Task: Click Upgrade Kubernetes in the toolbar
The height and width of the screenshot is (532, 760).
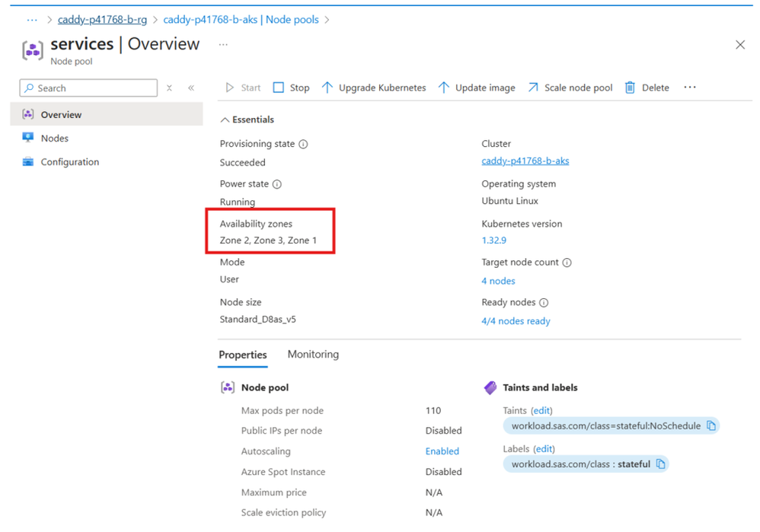Action: [374, 88]
